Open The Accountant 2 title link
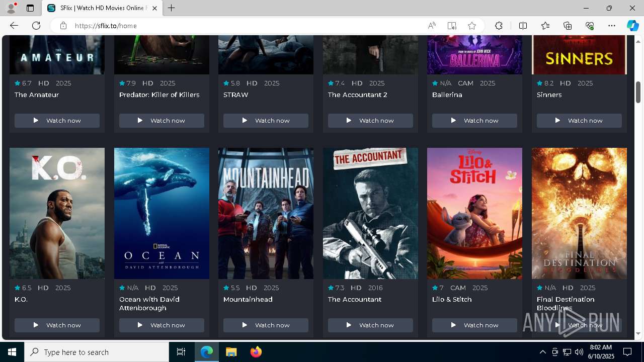This screenshot has height=362, width=644. pos(358,95)
